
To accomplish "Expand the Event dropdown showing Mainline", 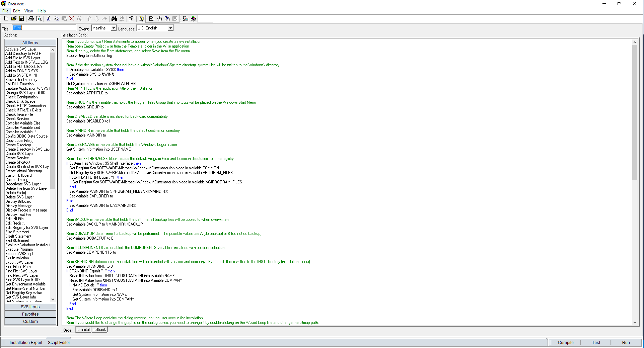I will click(x=114, y=28).
